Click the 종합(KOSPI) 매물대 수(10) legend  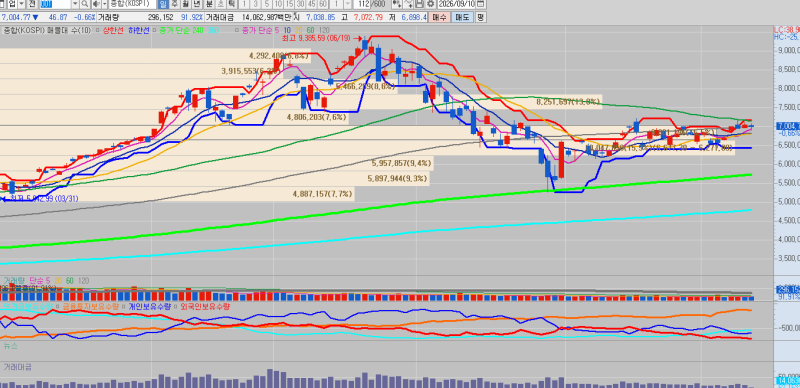[x=46, y=30]
